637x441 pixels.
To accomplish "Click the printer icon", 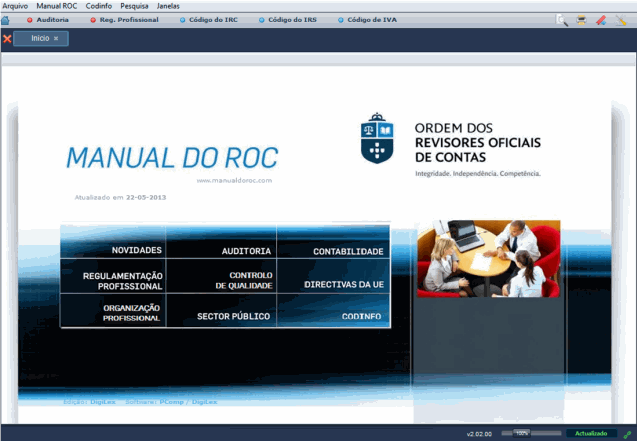I will click(581, 19).
